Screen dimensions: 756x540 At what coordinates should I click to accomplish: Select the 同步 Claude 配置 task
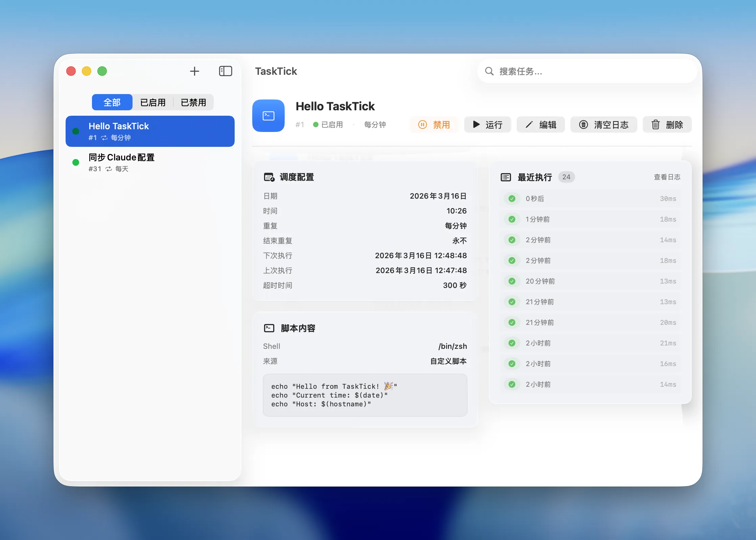point(135,162)
